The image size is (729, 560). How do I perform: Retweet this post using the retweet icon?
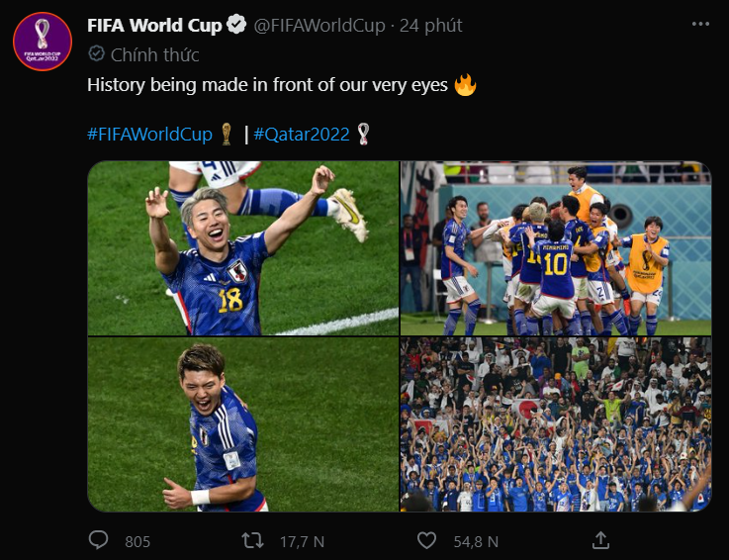tap(253, 540)
